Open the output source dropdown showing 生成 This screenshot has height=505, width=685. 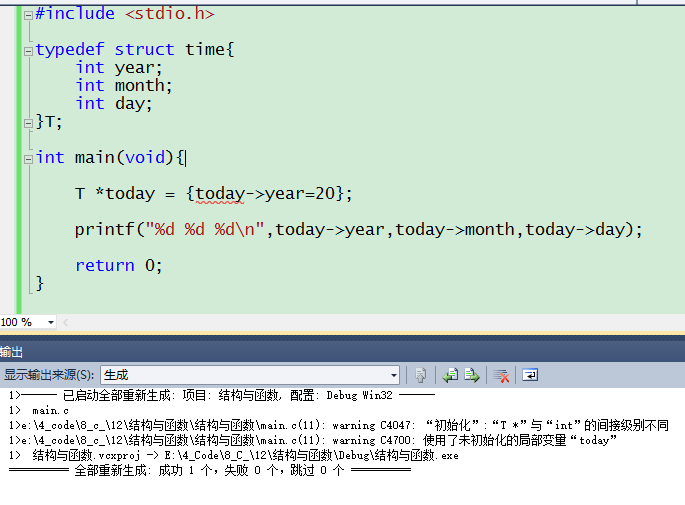[x=250, y=375]
